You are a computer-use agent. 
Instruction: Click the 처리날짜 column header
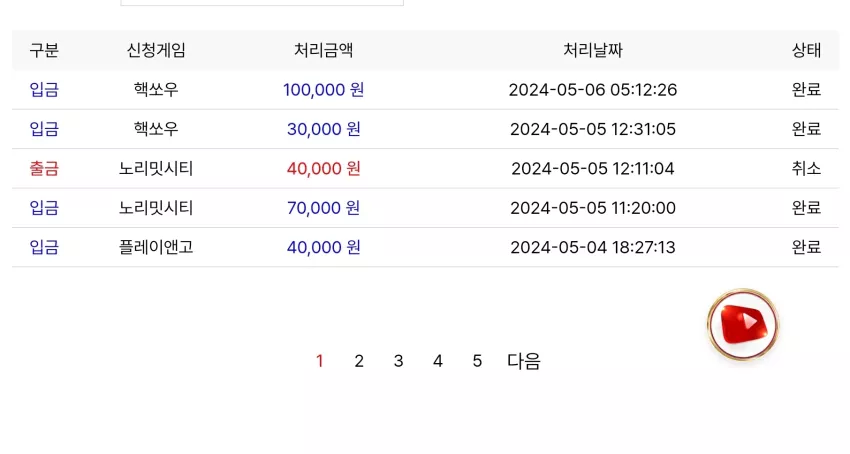tap(593, 50)
